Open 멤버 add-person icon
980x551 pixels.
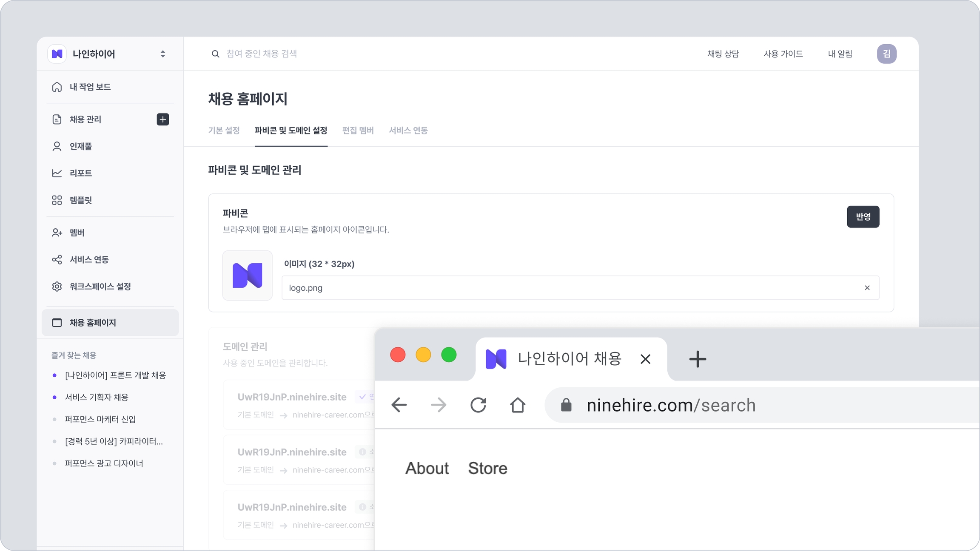click(57, 233)
